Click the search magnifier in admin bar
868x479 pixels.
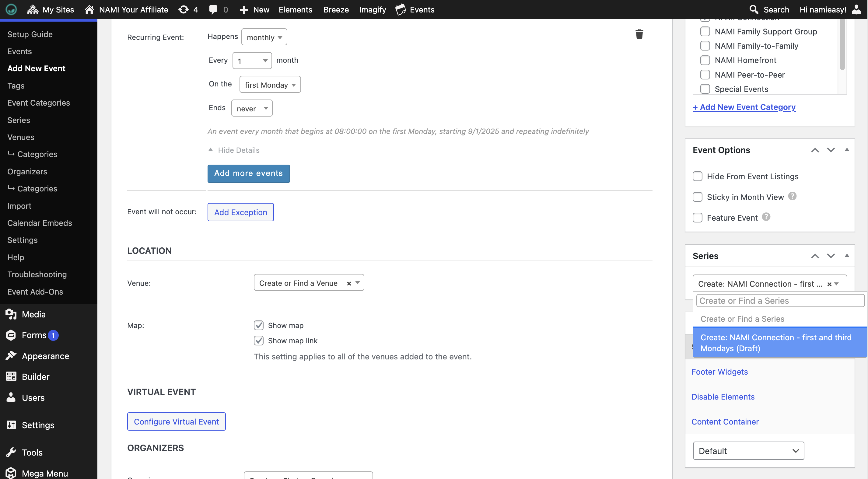754,9
